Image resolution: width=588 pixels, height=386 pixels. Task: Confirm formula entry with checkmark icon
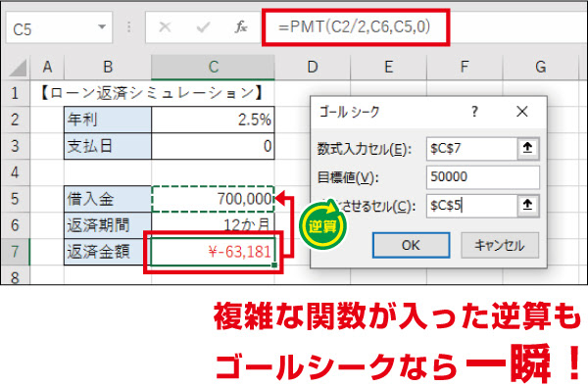tap(203, 27)
